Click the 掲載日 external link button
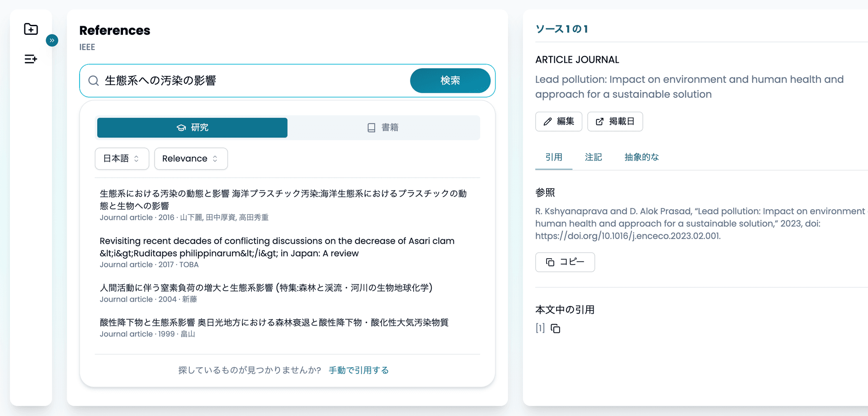 click(615, 121)
